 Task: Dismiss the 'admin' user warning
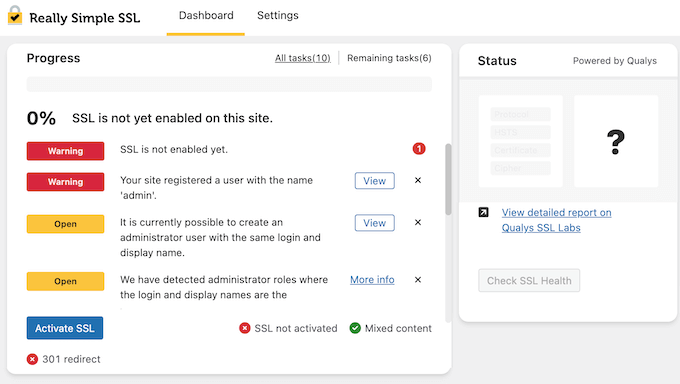(x=418, y=180)
